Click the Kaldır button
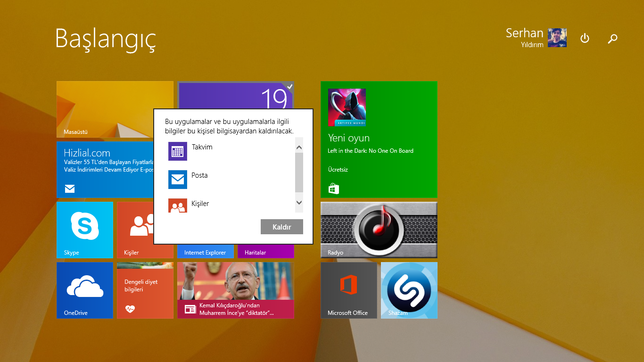This screenshot has width=644, height=362. tap(281, 227)
